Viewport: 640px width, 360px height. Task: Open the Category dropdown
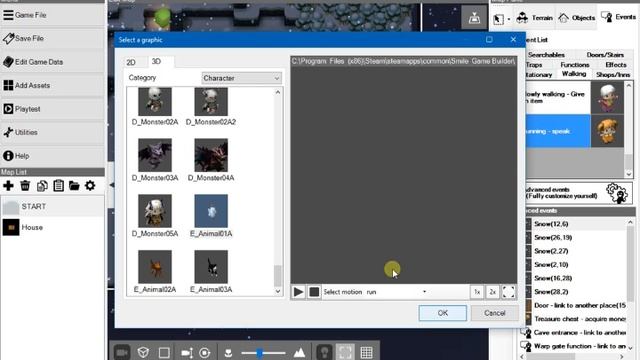point(241,78)
